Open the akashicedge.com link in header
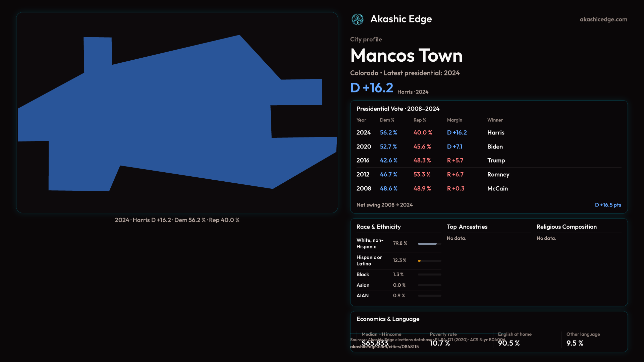This screenshot has height=362, width=644. click(x=603, y=19)
